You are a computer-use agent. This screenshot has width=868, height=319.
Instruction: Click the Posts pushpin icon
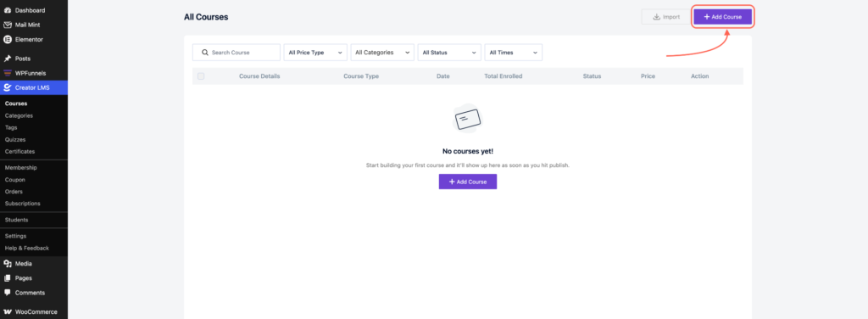point(8,59)
